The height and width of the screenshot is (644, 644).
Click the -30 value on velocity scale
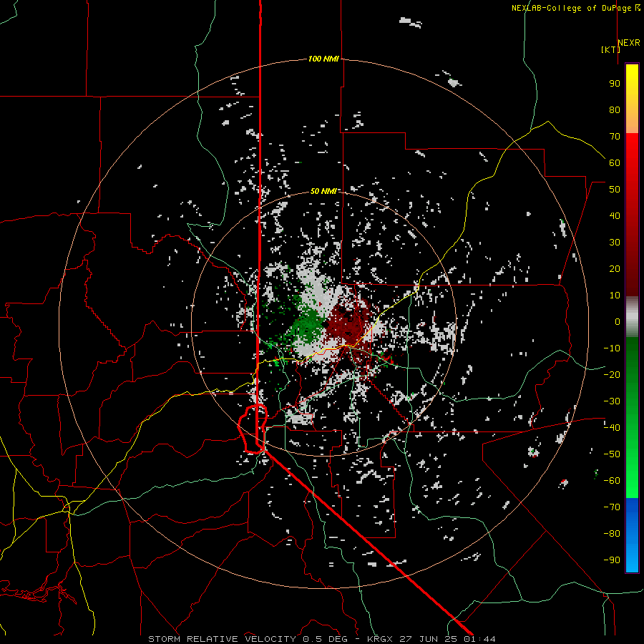tap(612, 401)
